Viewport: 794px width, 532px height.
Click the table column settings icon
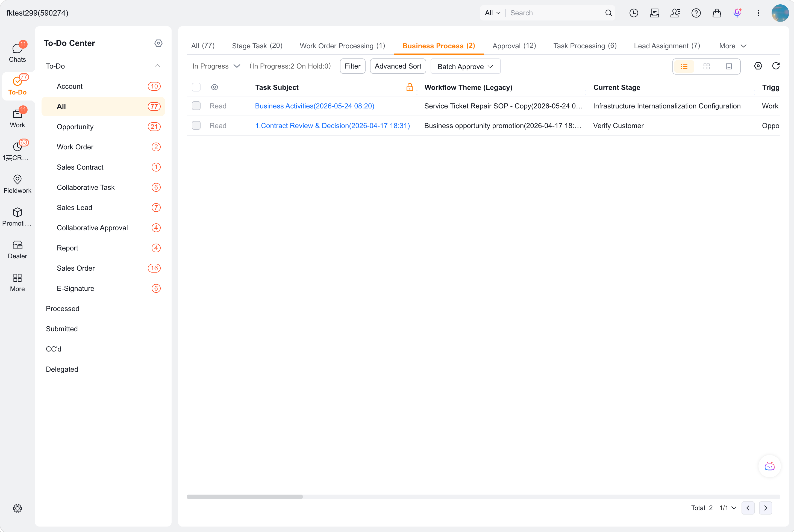point(758,66)
